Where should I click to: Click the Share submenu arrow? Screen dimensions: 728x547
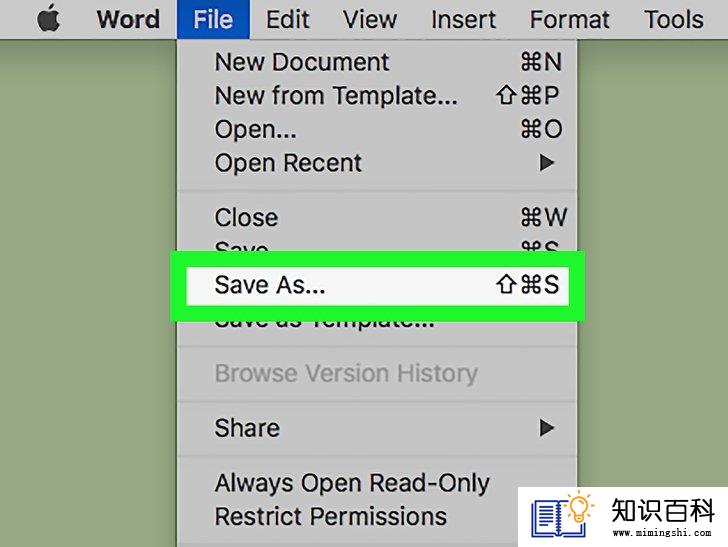click(x=547, y=428)
